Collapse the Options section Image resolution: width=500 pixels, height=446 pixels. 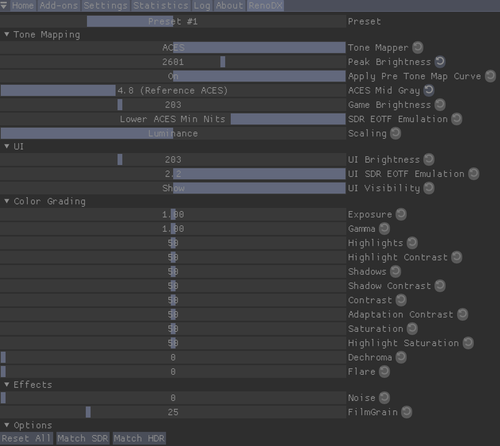(x=7, y=425)
